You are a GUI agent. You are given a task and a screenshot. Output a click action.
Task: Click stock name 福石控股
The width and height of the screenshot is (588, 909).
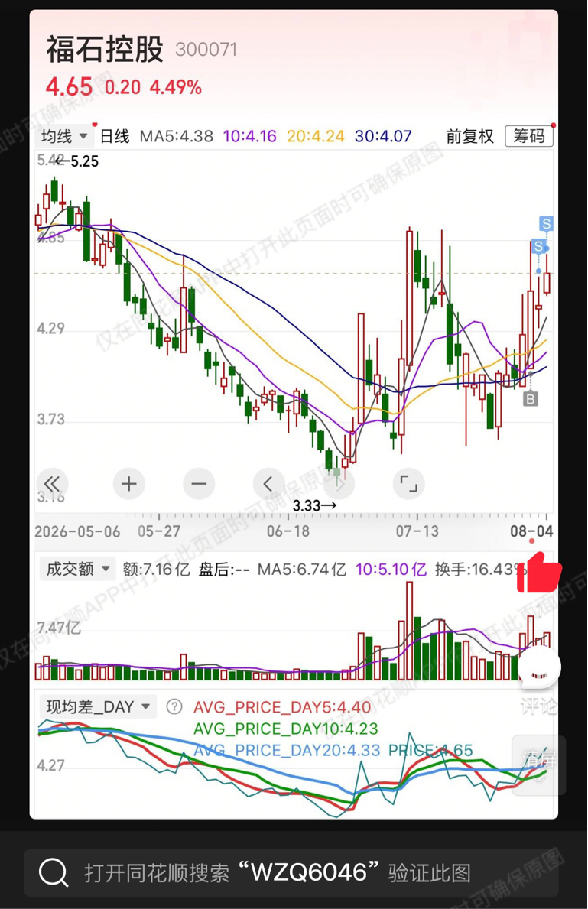105,49
